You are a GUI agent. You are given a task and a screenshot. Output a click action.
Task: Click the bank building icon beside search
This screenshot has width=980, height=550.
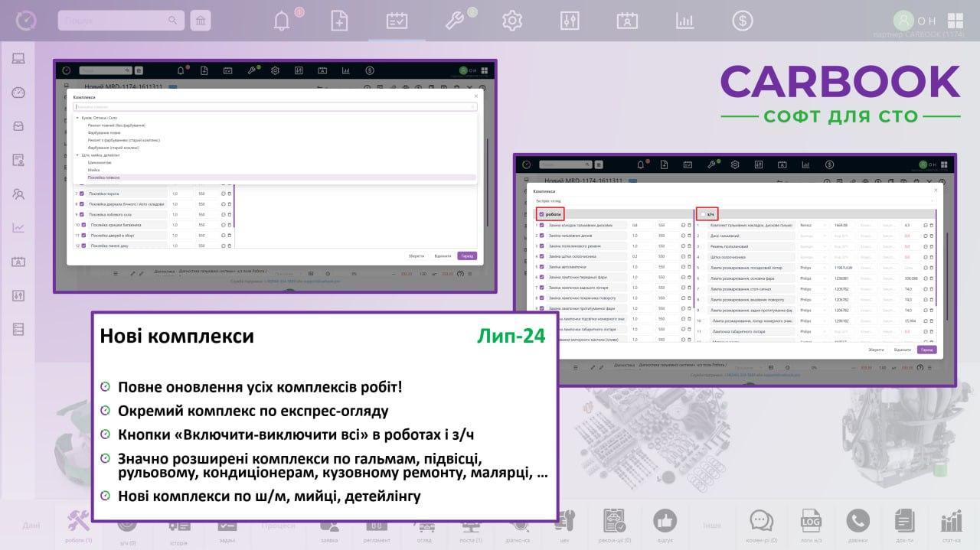coord(201,21)
